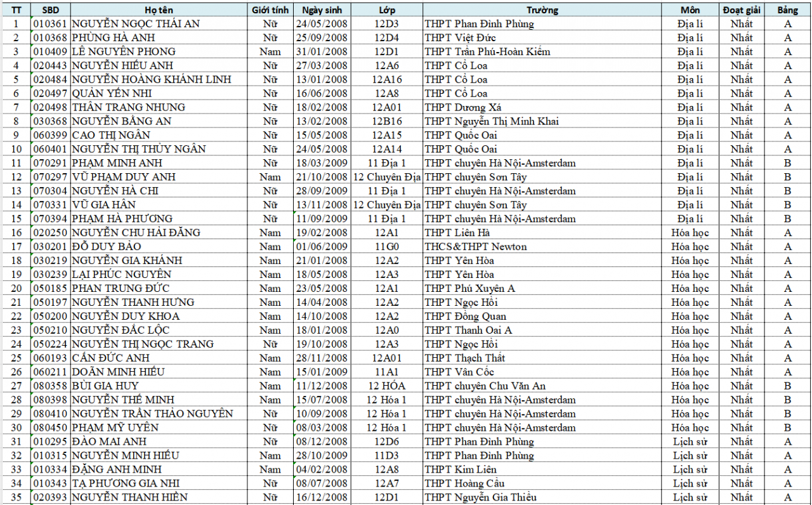The image size is (812, 505).
Task: Select the 'Môn' column header
Action: tap(690, 10)
